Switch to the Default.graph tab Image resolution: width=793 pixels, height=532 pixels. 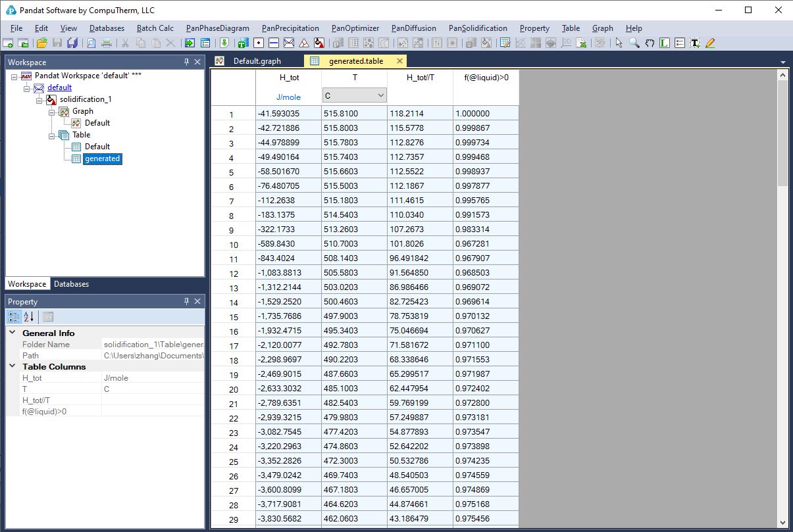pyautogui.click(x=257, y=61)
